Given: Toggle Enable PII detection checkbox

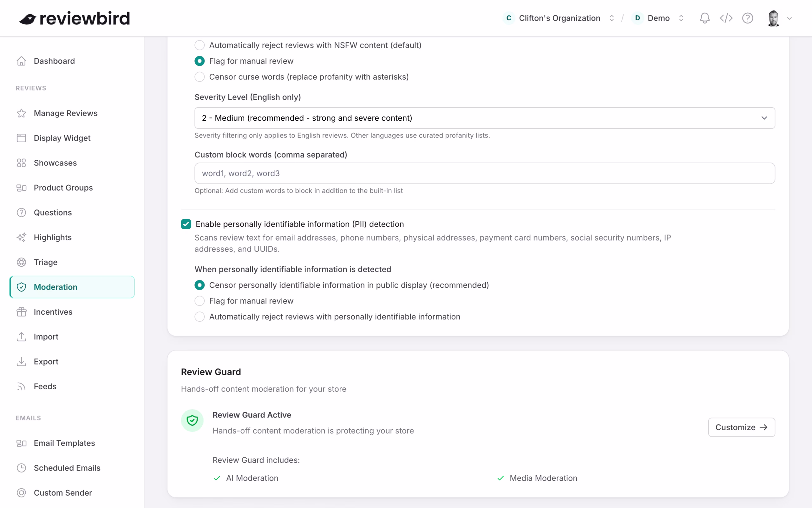Looking at the screenshot, I should click(186, 224).
